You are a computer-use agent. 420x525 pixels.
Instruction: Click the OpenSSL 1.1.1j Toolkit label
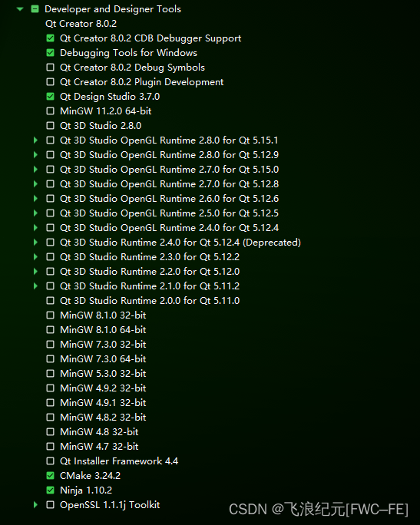point(110,504)
